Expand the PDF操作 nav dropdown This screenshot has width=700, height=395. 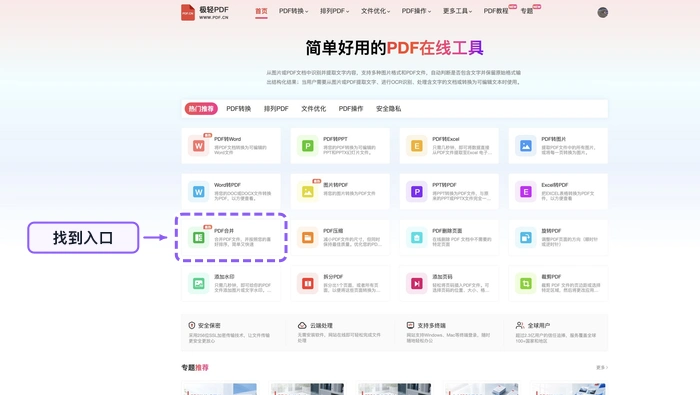(416, 11)
